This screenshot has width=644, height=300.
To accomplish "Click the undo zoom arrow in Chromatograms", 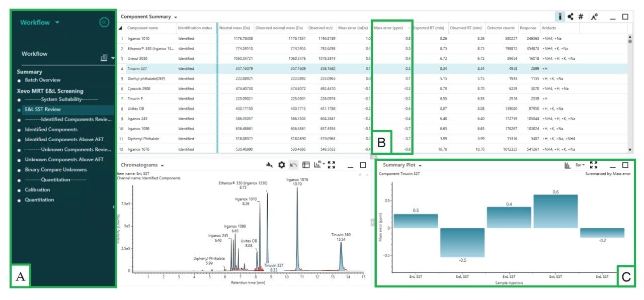I will coord(294,165).
